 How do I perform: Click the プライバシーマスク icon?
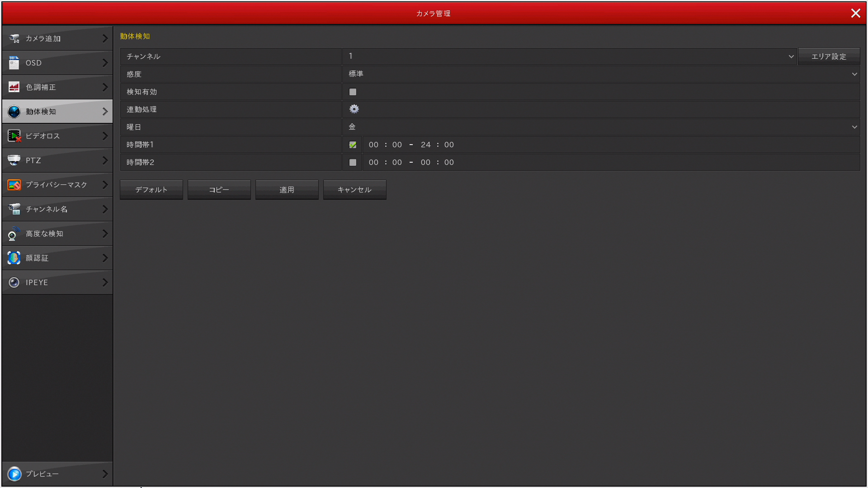[x=14, y=185]
